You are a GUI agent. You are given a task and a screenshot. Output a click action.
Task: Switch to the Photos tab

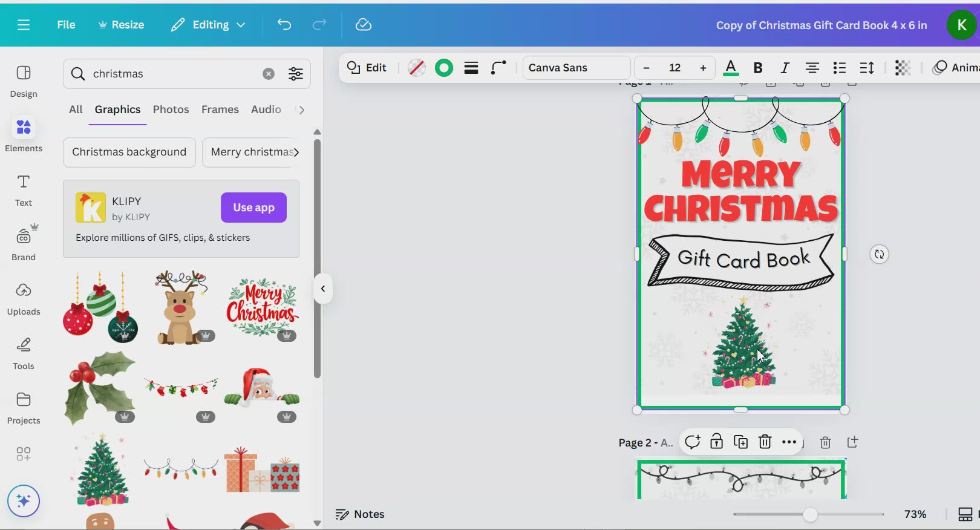tap(171, 110)
